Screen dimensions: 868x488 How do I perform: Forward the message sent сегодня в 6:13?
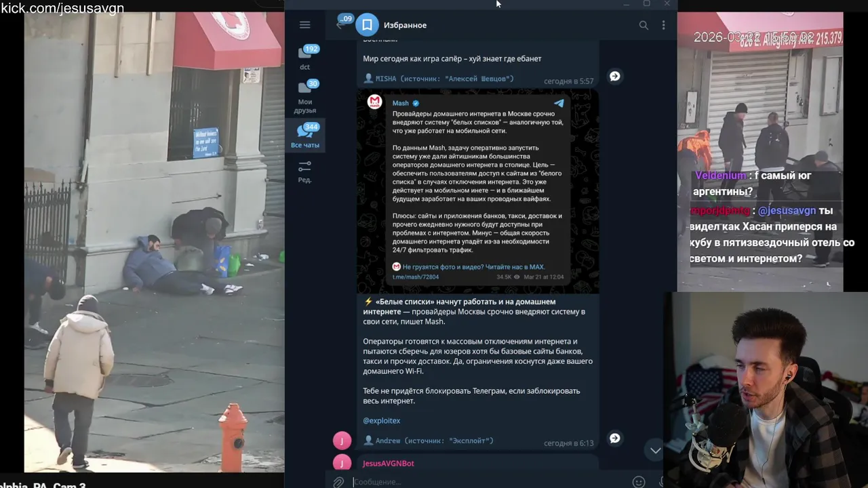[x=614, y=438]
